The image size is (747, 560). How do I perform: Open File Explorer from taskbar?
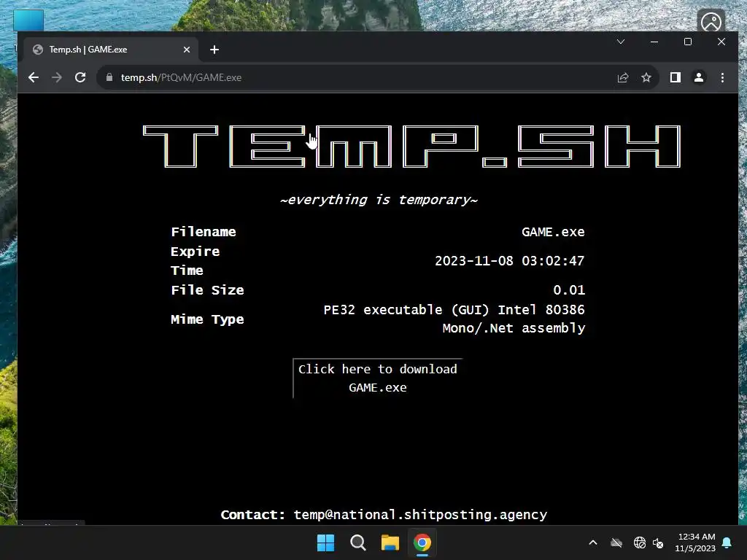pos(390,542)
